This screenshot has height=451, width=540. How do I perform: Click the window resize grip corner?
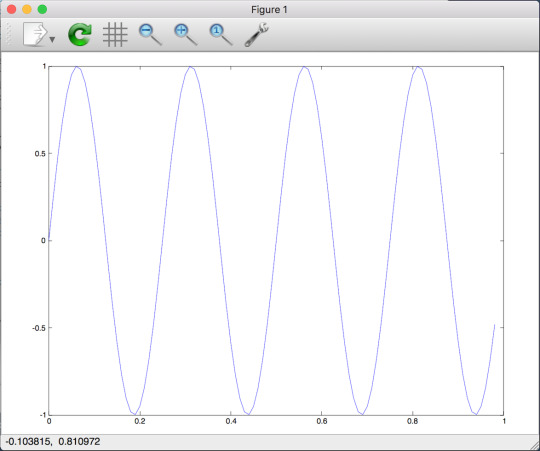coord(534,445)
